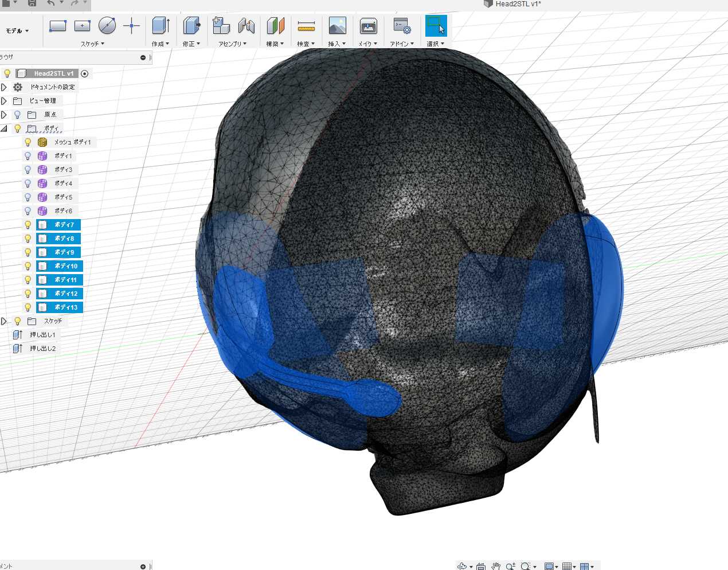The width and height of the screenshot is (728, 570).
Task: Click the zoom plus-minus icon
Action: click(x=511, y=566)
